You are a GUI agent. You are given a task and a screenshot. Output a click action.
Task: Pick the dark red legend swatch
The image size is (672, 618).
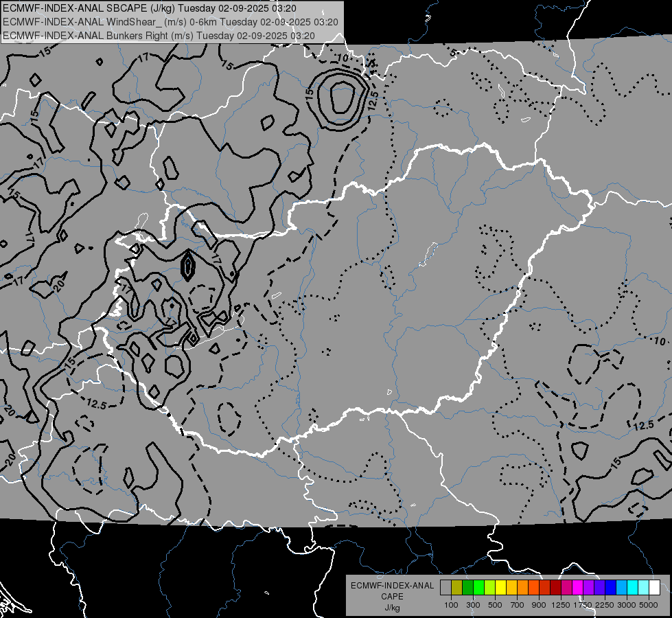(x=556, y=588)
